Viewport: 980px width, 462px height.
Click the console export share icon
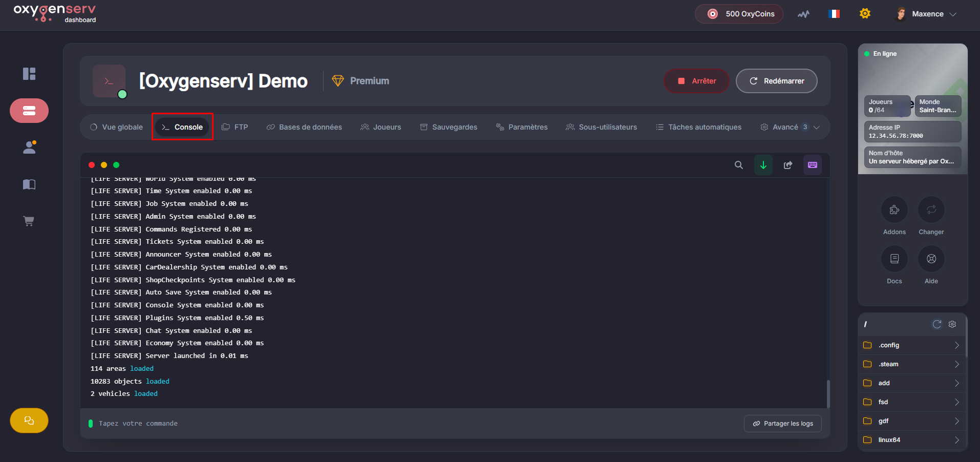point(787,165)
